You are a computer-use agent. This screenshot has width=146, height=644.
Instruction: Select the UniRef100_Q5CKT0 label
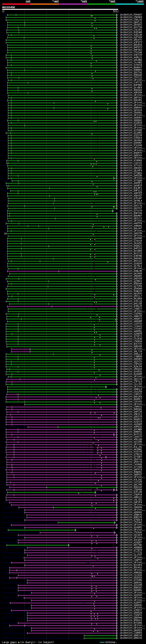[x=131, y=40]
